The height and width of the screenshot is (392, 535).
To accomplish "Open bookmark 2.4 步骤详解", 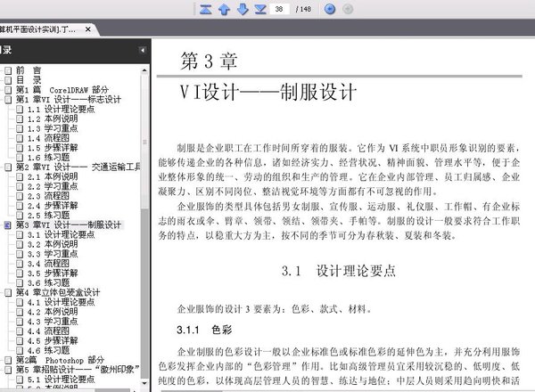I will pos(53,206).
